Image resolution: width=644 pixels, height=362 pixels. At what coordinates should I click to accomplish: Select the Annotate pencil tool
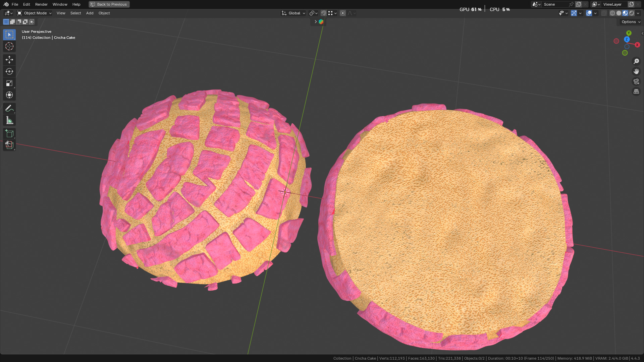click(x=9, y=108)
